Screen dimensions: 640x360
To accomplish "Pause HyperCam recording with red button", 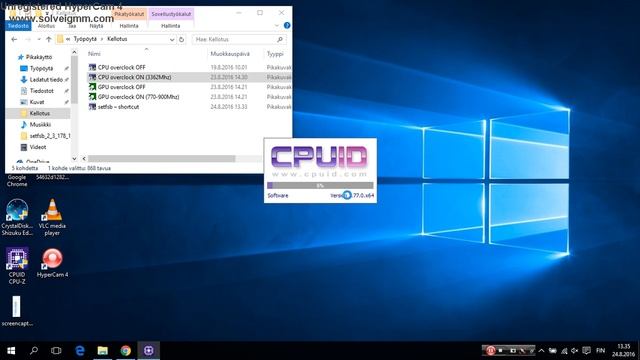I will coord(490,351).
